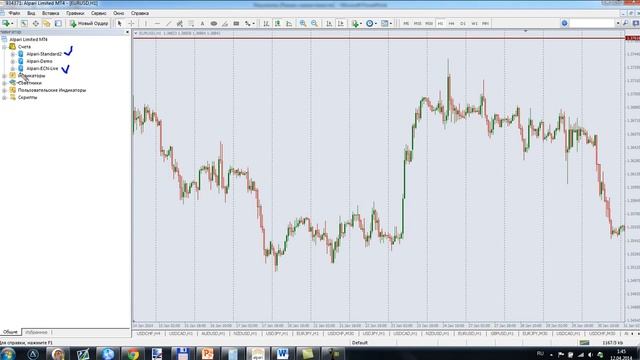This screenshot has width=640, height=360.
Task: Open the Periods dropdown arrow
Action: (376, 24)
